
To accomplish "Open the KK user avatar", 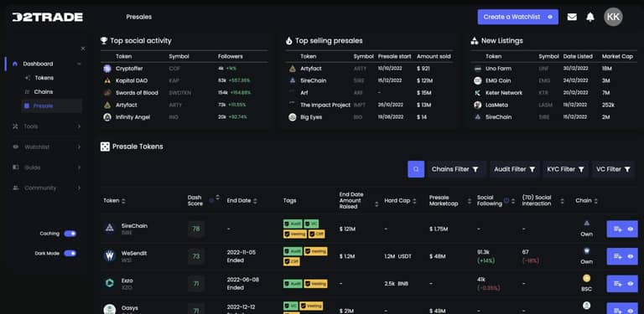I will tap(613, 17).
